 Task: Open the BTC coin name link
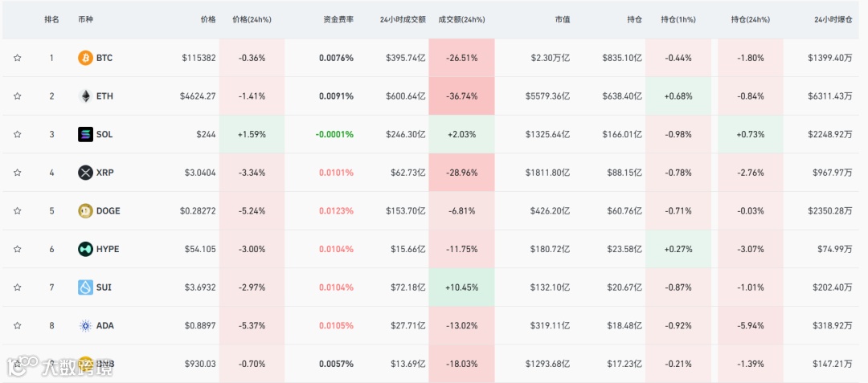click(104, 58)
